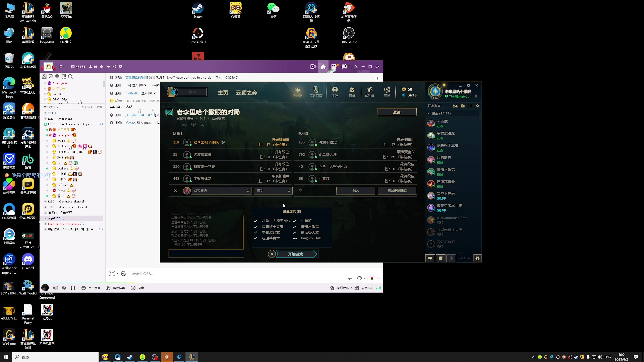644x362 pixels.
Task: Click the checkmark beside 这道菜真香 invite
Action: tap(256, 238)
